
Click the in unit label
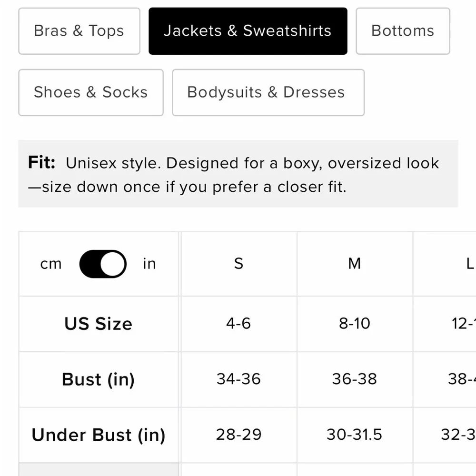[149, 264]
